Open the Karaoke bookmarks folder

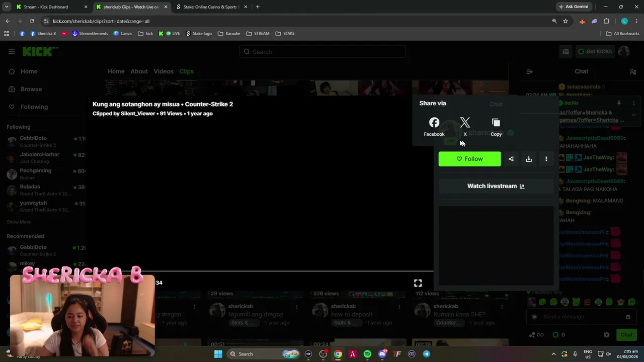[x=229, y=34]
